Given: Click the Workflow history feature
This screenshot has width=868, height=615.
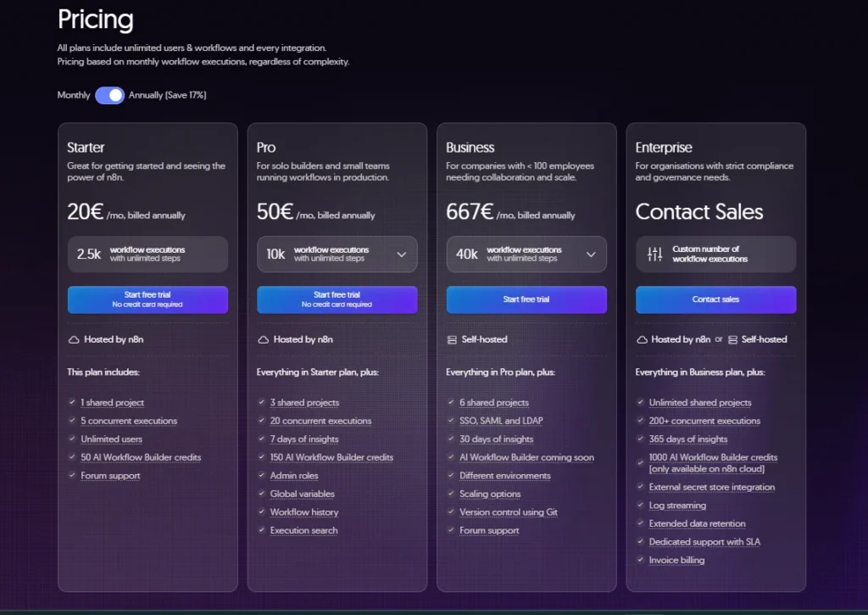Looking at the screenshot, I should pos(304,512).
